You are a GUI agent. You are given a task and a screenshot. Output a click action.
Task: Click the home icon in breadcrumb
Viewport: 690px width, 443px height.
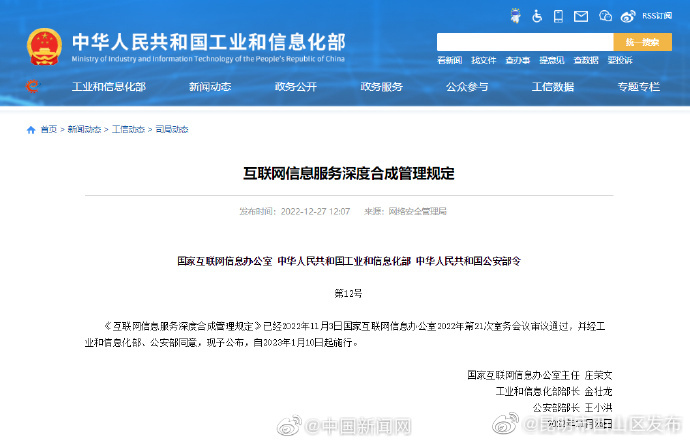coord(31,130)
